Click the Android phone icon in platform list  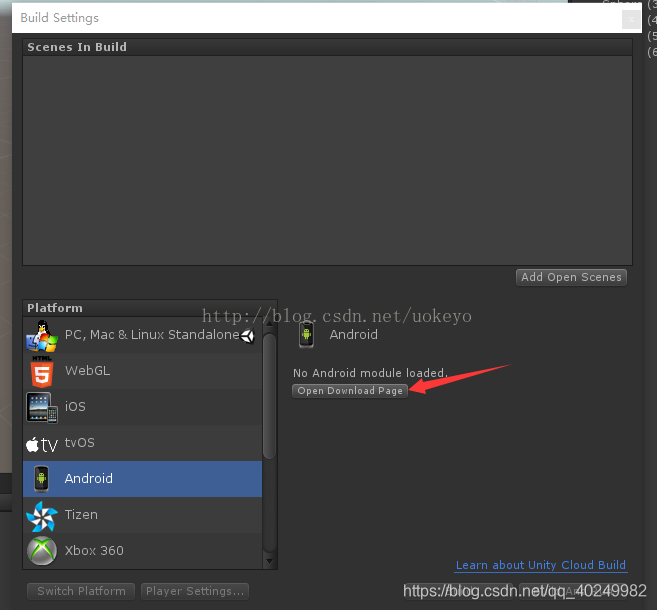click(x=41, y=479)
